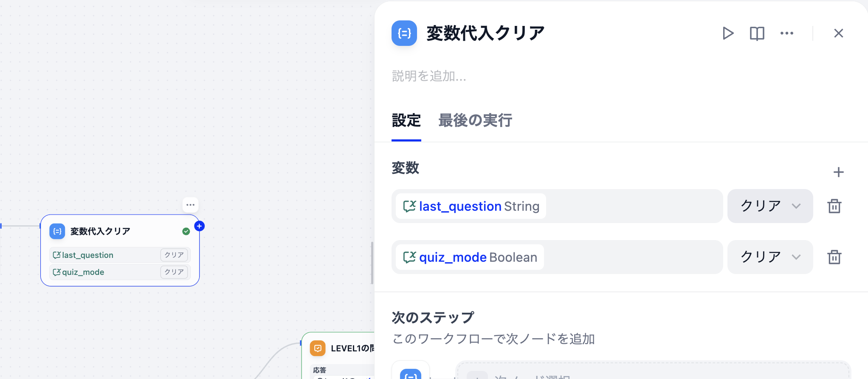Delete the quiz_mode variable row
868x379 pixels.
pos(834,257)
